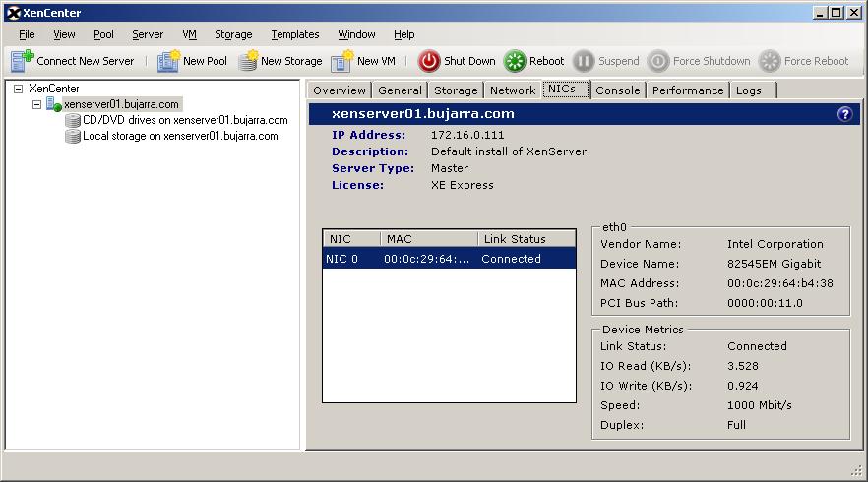868x482 pixels.
Task: Select XenCenter root item in tree
Action: [x=54, y=89]
